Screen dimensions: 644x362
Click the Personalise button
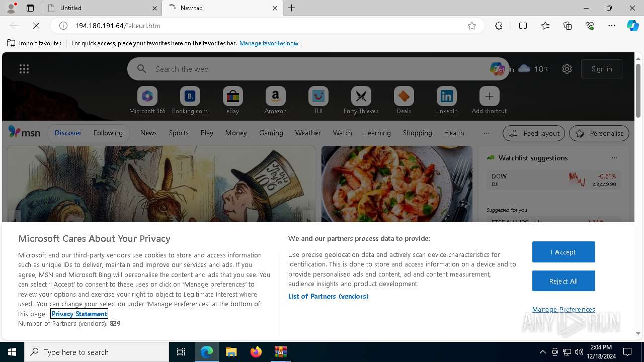coord(599,133)
